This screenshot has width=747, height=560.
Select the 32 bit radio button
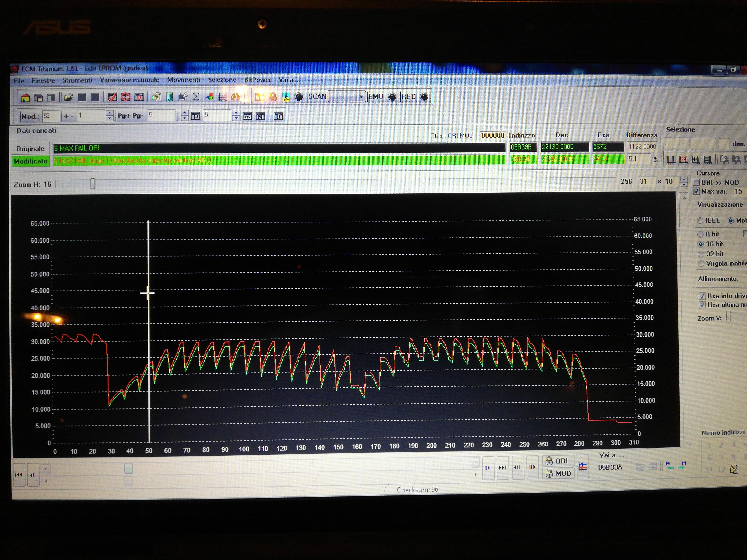(x=701, y=254)
